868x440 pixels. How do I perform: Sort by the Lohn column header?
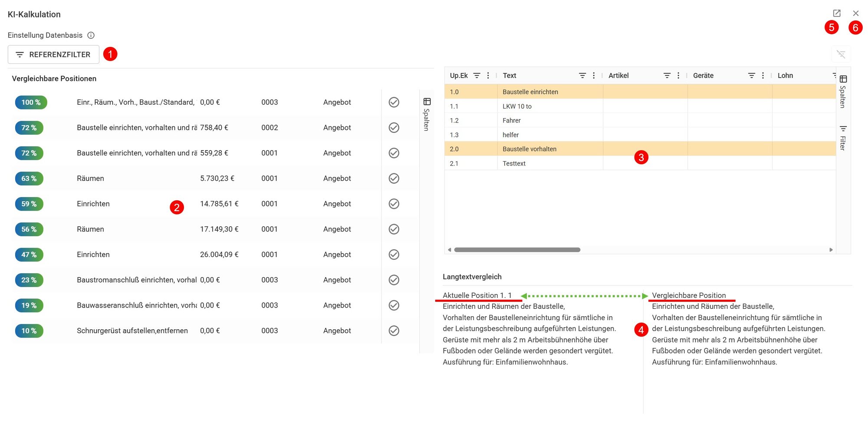(x=785, y=76)
